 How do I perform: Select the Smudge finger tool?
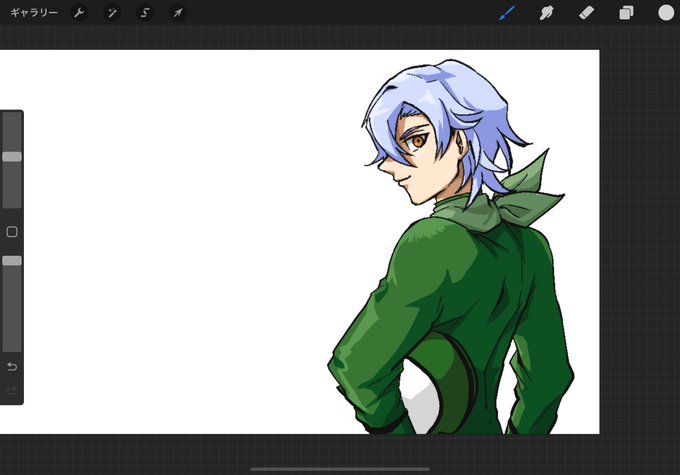[546, 13]
